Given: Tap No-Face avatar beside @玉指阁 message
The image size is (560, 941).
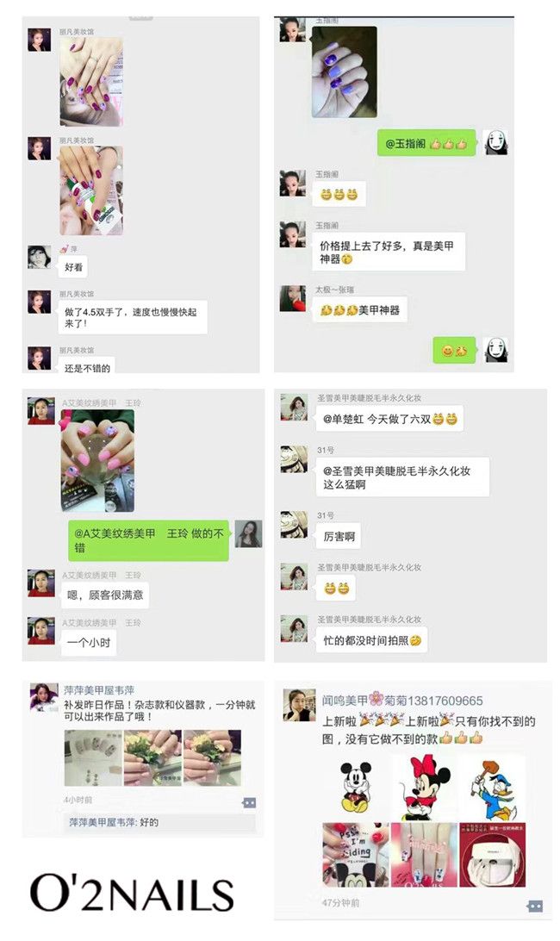Looking at the screenshot, I should [495, 143].
